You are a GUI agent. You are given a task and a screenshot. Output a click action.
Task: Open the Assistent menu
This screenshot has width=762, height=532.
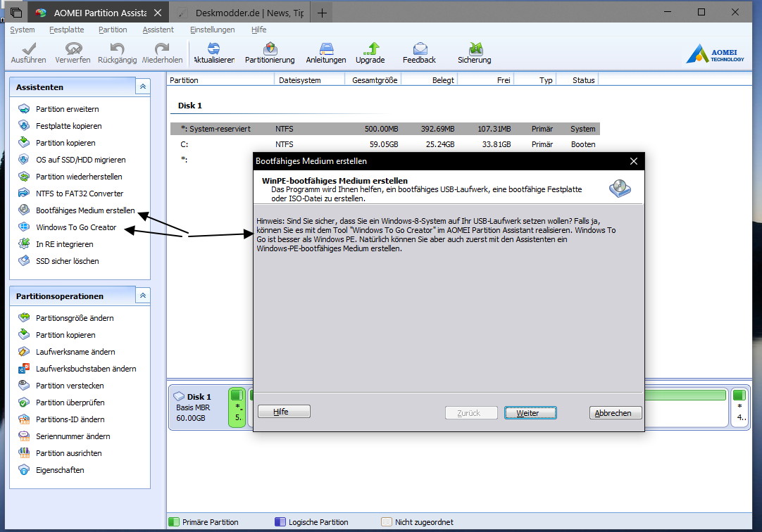[x=158, y=30]
